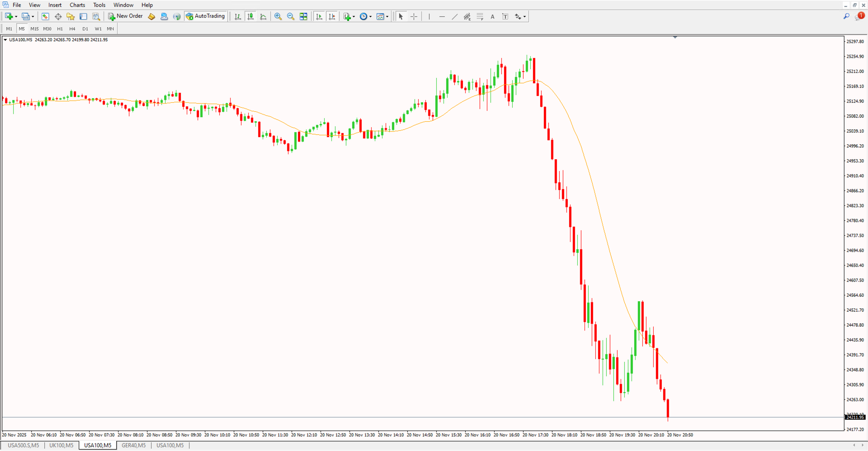Open the Charts menu
This screenshot has height=451, width=868.
click(77, 5)
